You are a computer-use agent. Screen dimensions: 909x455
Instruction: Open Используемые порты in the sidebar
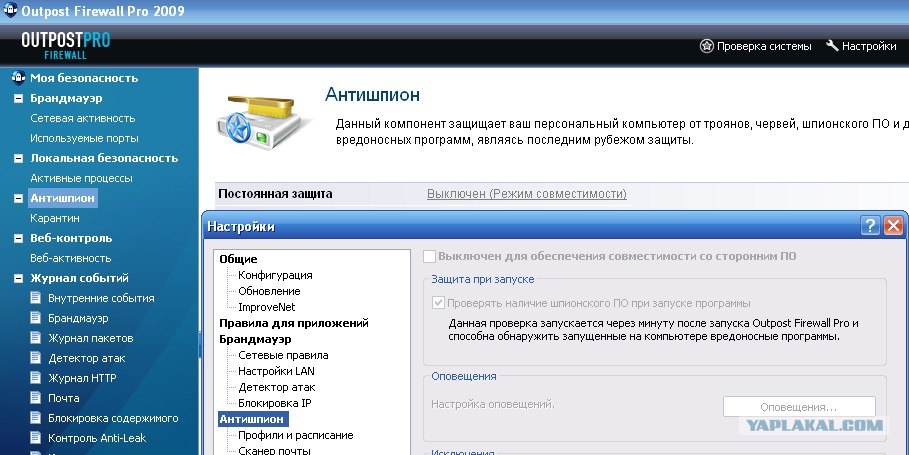[x=84, y=138]
